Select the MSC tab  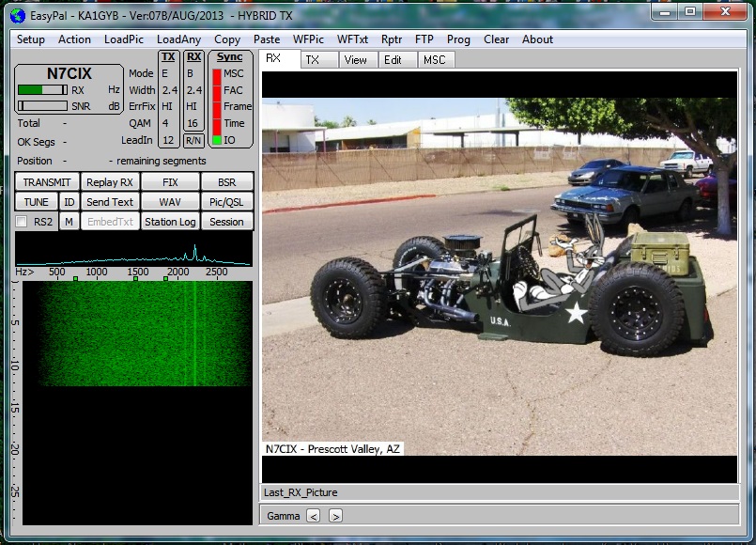click(x=434, y=59)
